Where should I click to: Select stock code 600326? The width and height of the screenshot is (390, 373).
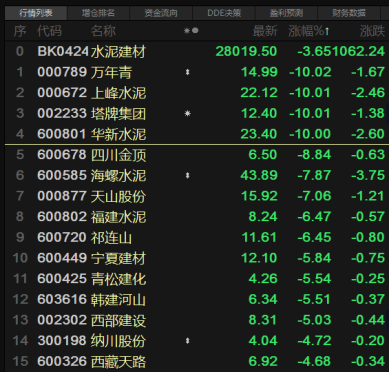point(62,362)
